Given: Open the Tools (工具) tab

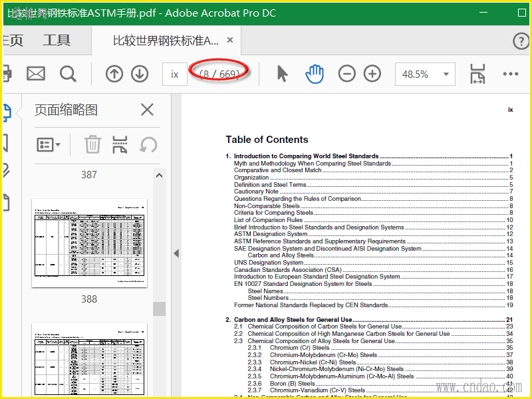Looking at the screenshot, I should (x=57, y=41).
